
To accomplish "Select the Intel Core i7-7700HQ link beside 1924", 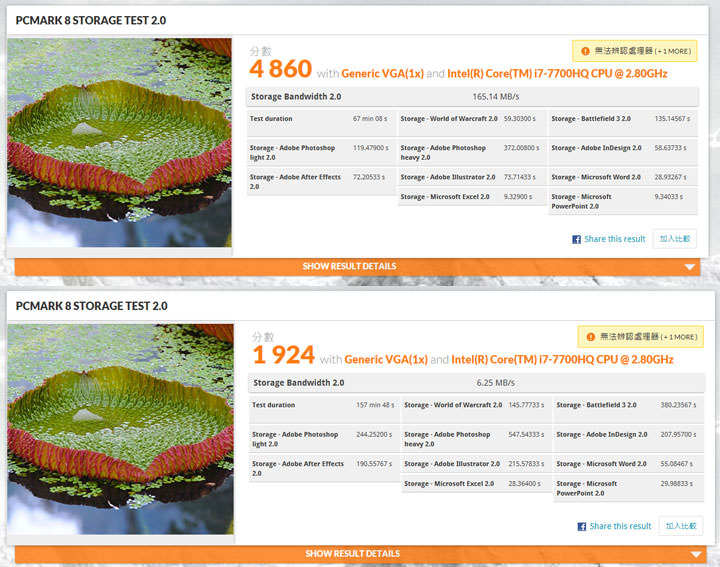I will 562,360.
